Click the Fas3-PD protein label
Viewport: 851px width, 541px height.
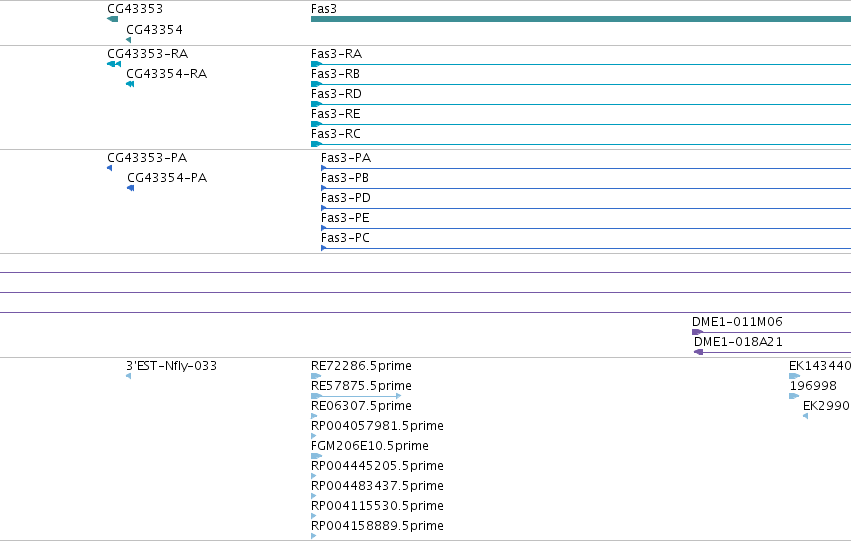click(x=346, y=198)
